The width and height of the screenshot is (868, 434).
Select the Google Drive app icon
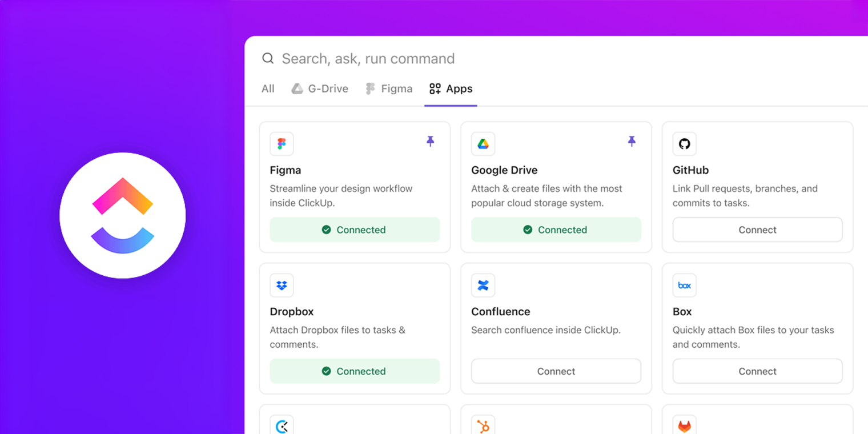click(x=483, y=144)
